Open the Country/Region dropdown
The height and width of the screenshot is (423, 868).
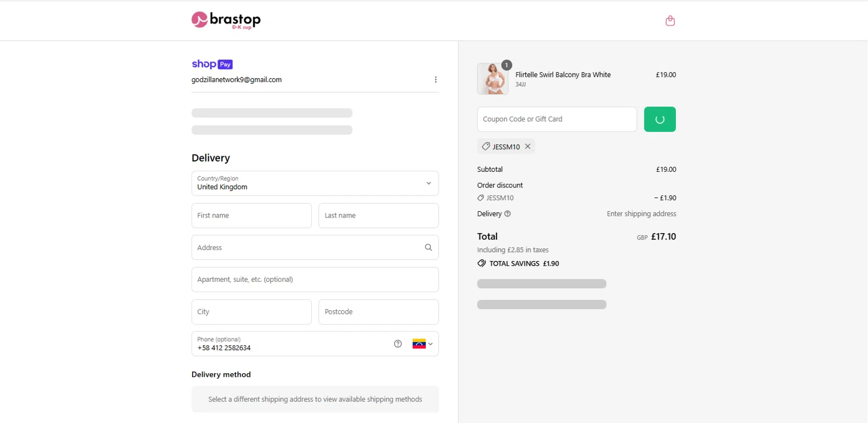[x=315, y=183]
